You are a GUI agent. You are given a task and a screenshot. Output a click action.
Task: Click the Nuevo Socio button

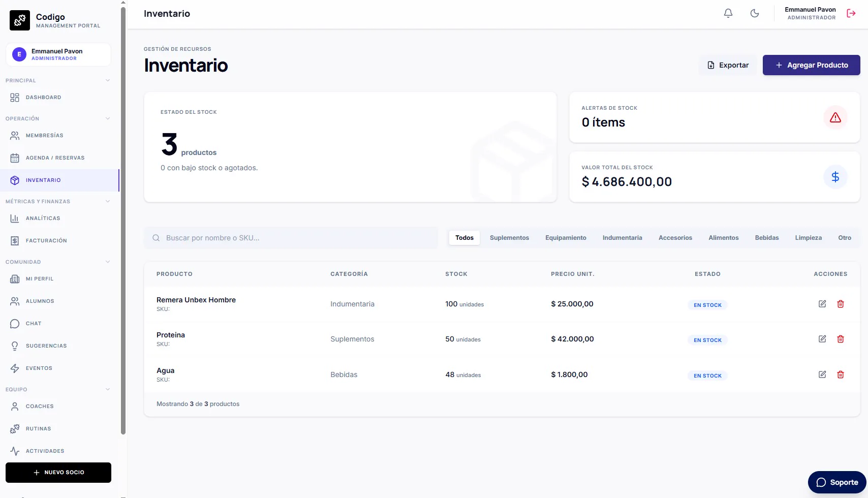point(58,473)
